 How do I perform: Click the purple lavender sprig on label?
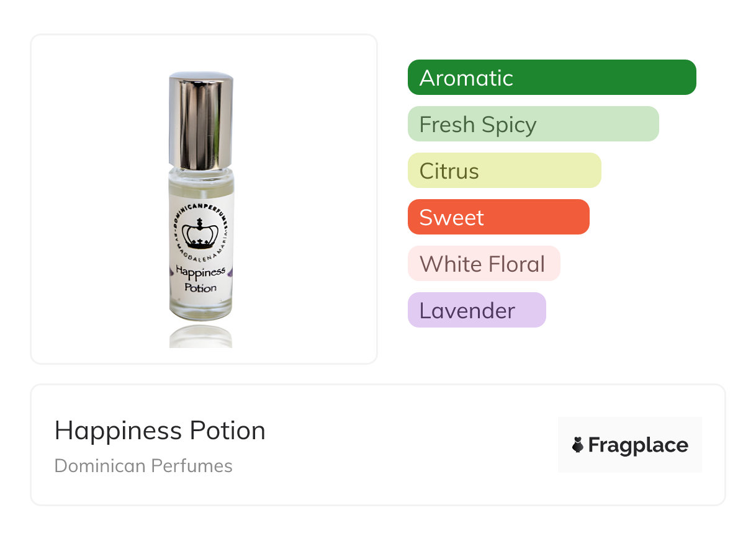pyautogui.click(x=232, y=272)
